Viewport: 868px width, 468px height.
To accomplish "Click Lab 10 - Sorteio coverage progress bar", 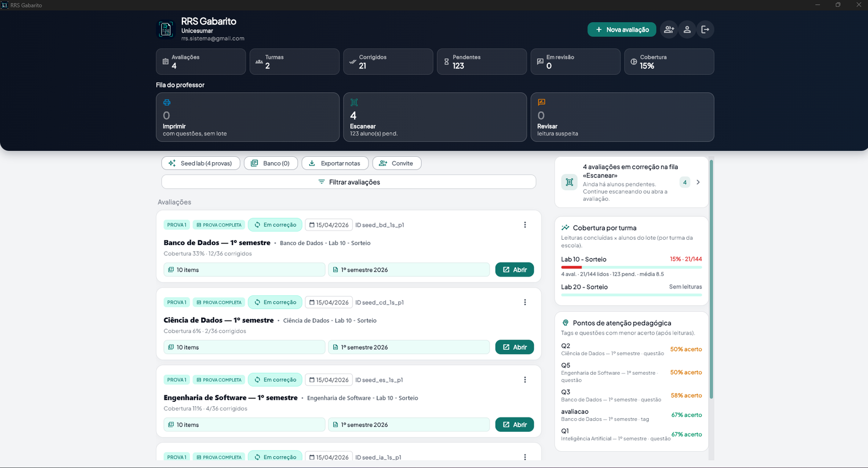I will 631,267.
